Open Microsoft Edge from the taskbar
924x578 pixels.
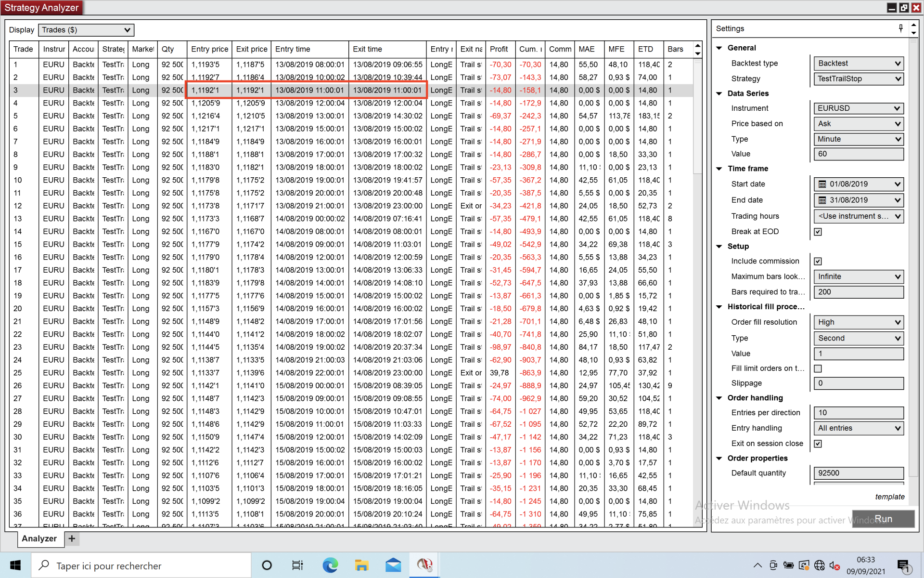pyautogui.click(x=330, y=565)
